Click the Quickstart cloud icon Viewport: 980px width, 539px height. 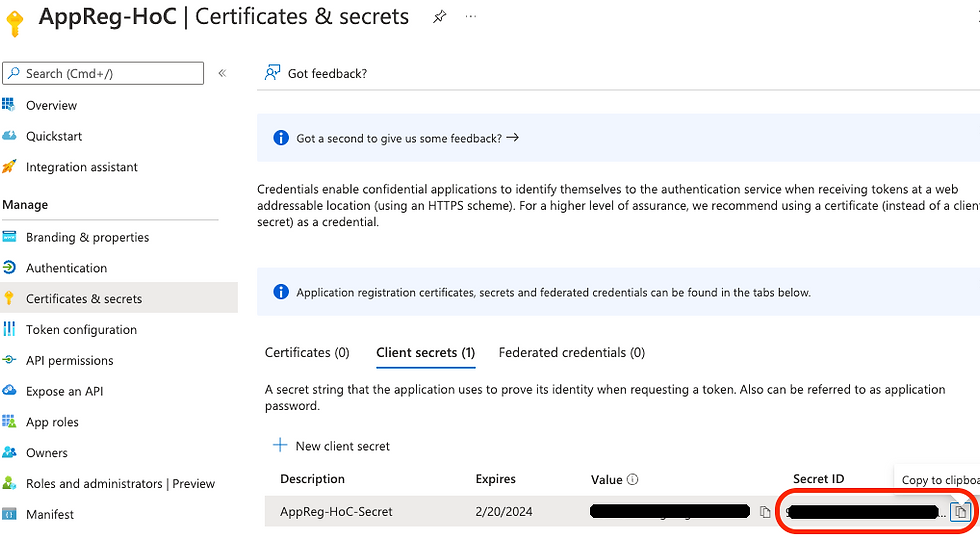[9, 136]
